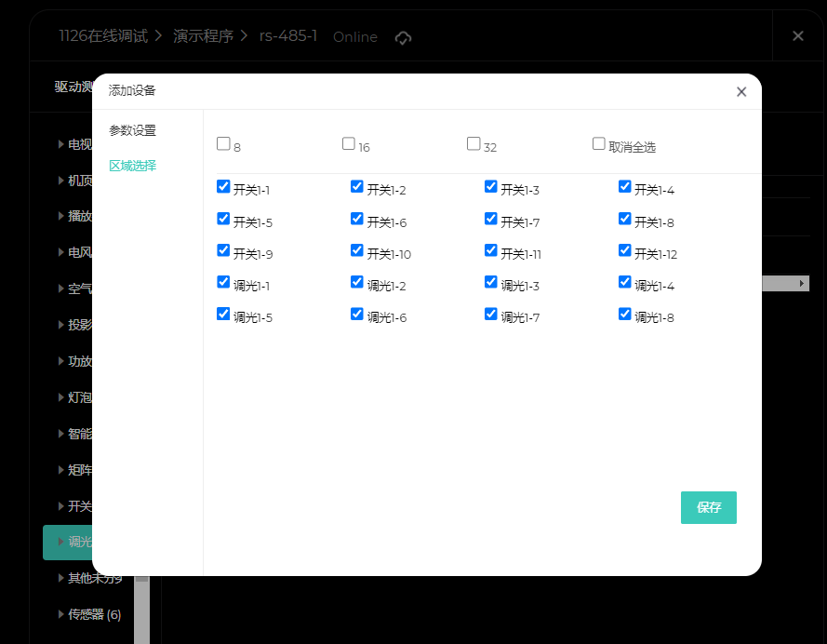Tick the 取消全选 checkbox

point(599,144)
